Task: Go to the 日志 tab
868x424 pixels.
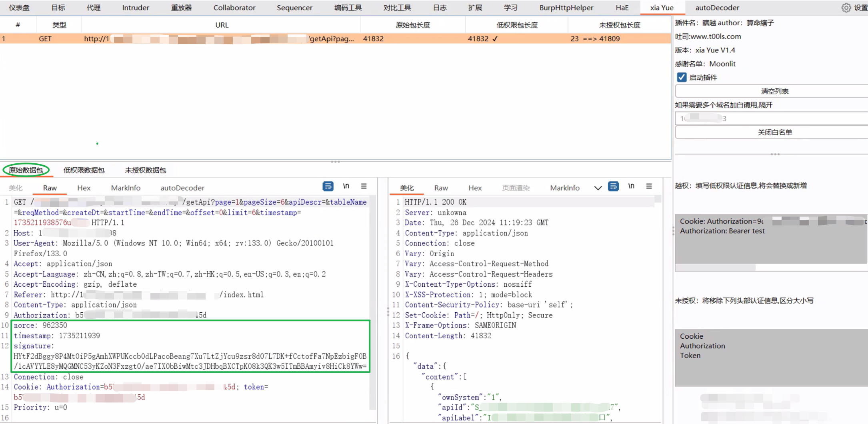Action: (440, 8)
